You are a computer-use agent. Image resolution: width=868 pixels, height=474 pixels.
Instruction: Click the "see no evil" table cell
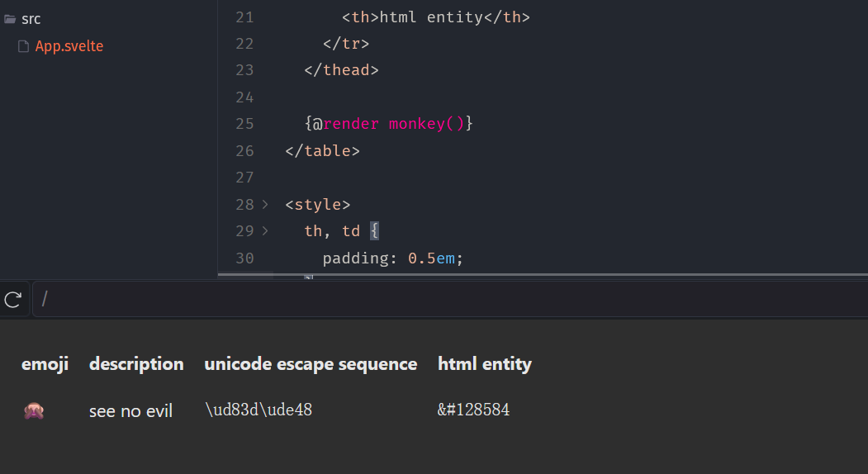[130, 410]
